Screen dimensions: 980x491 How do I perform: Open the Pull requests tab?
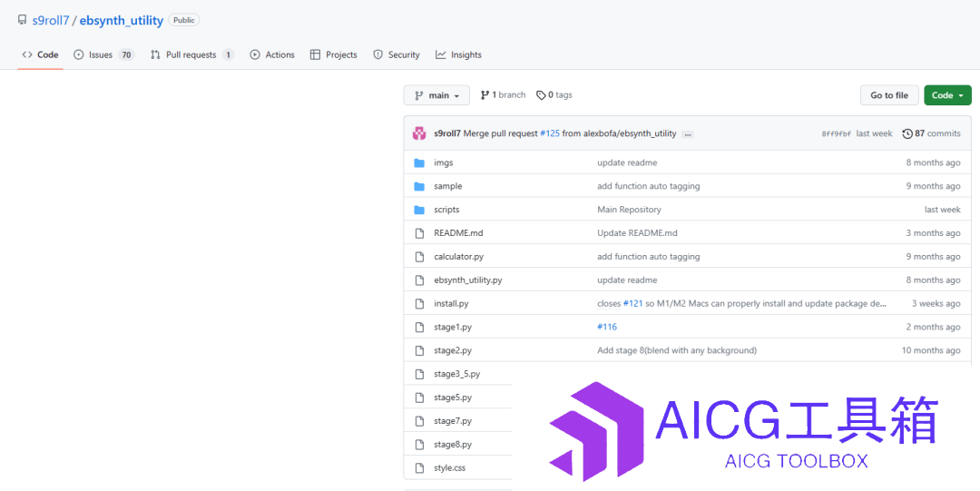click(192, 55)
